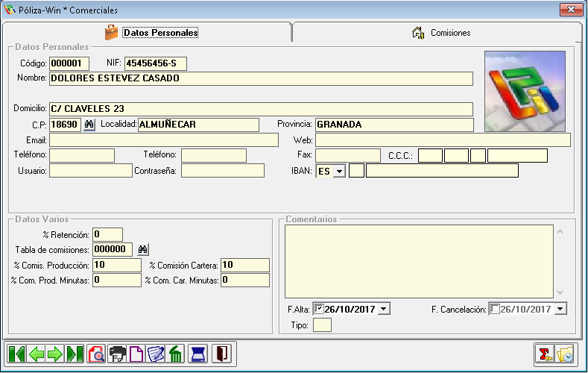Open the folder with clock icon
Screen dimensions: 588x373
564,354
